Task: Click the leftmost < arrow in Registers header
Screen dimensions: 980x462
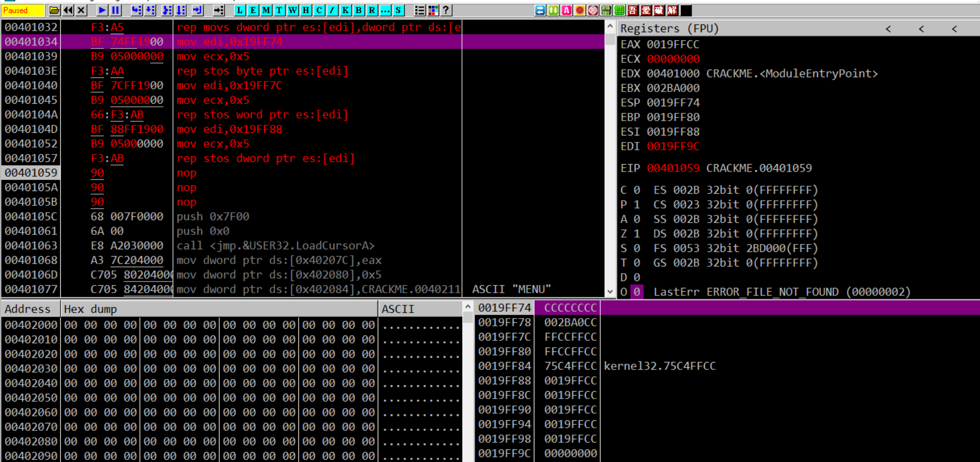Action: point(888,29)
